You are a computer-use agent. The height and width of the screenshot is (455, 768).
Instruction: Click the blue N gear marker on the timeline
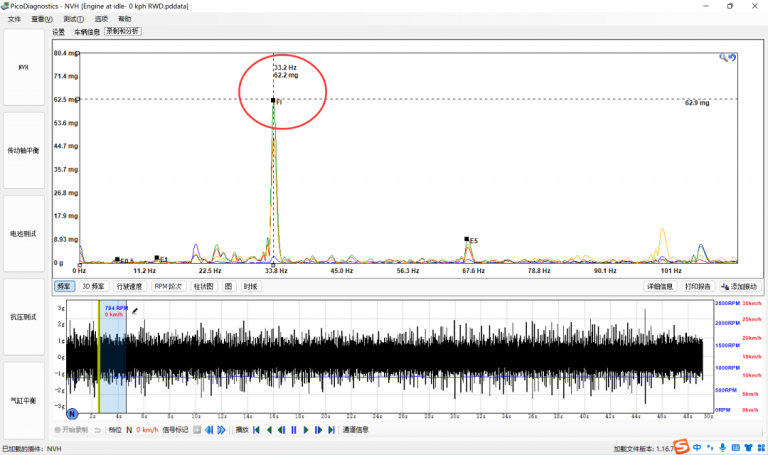(x=72, y=414)
